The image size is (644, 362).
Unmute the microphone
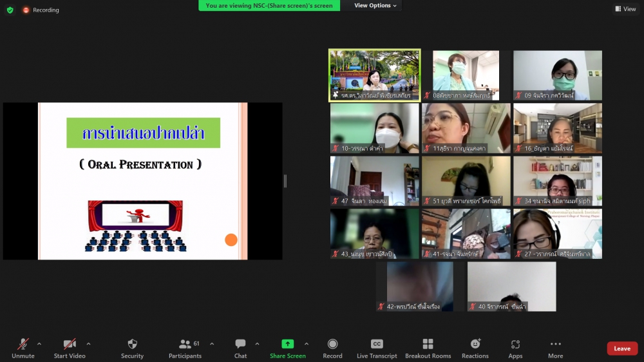tap(23, 345)
